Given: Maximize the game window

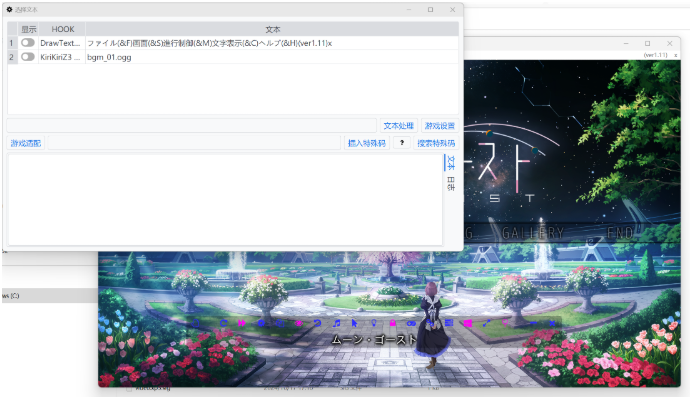Looking at the screenshot, I should tap(647, 43).
